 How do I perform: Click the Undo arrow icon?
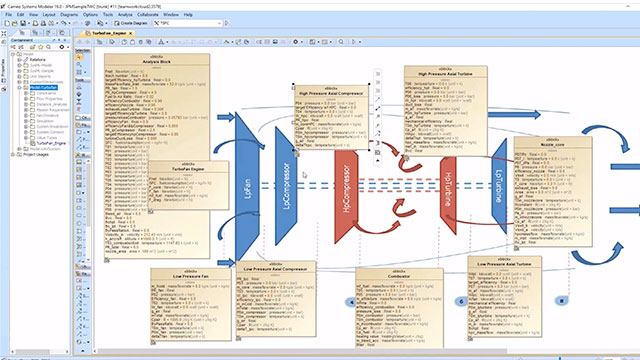[64, 23]
